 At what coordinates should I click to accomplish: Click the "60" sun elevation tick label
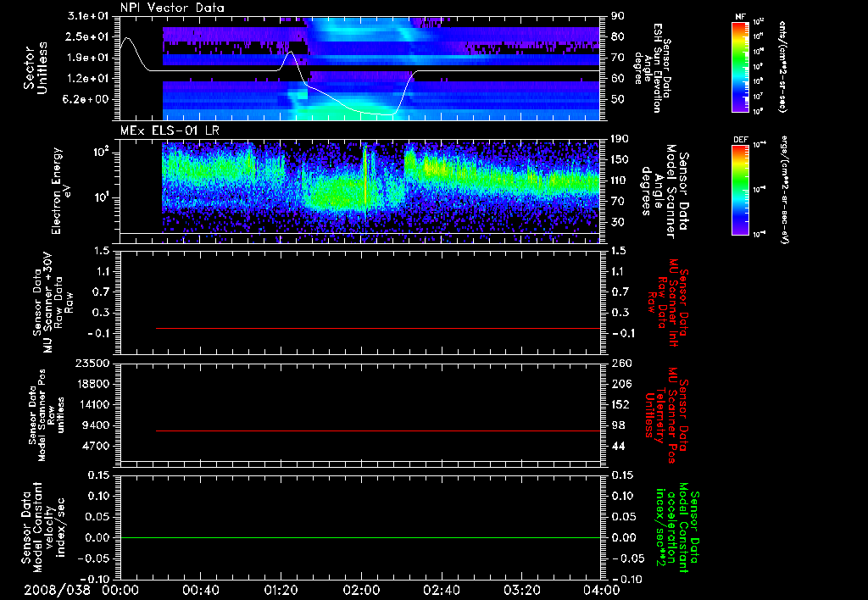pos(617,79)
